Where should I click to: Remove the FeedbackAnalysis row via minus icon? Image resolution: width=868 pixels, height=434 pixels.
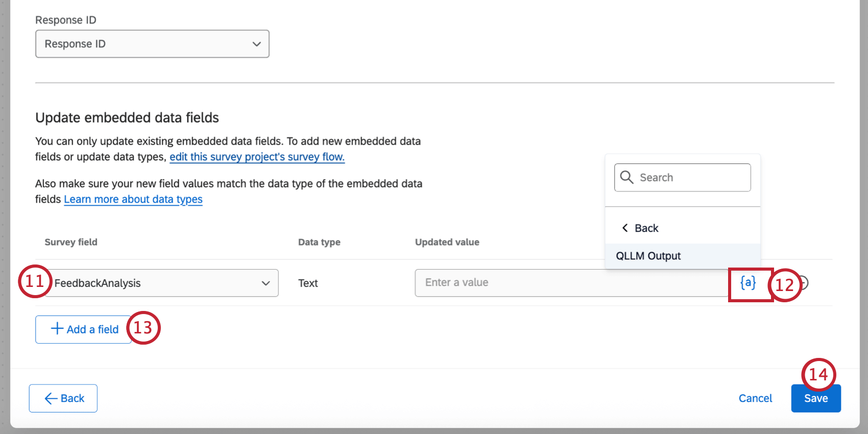[x=805, y=283]
